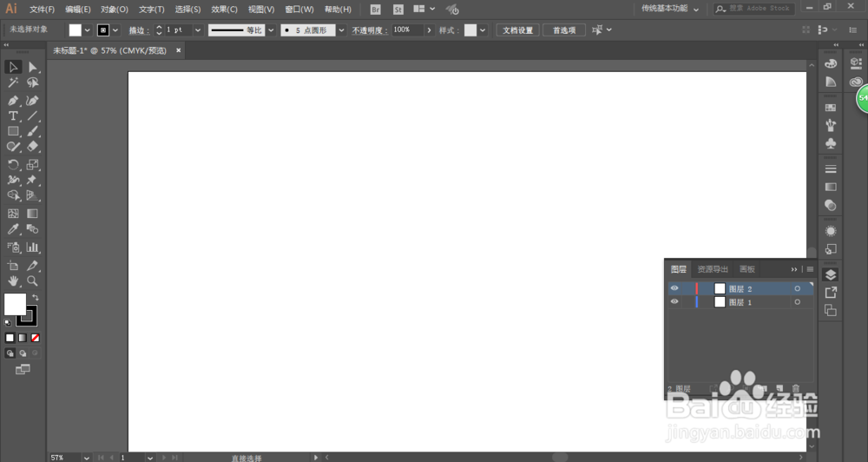Open workspace switcher 传统基本功能

coord(670,9)
